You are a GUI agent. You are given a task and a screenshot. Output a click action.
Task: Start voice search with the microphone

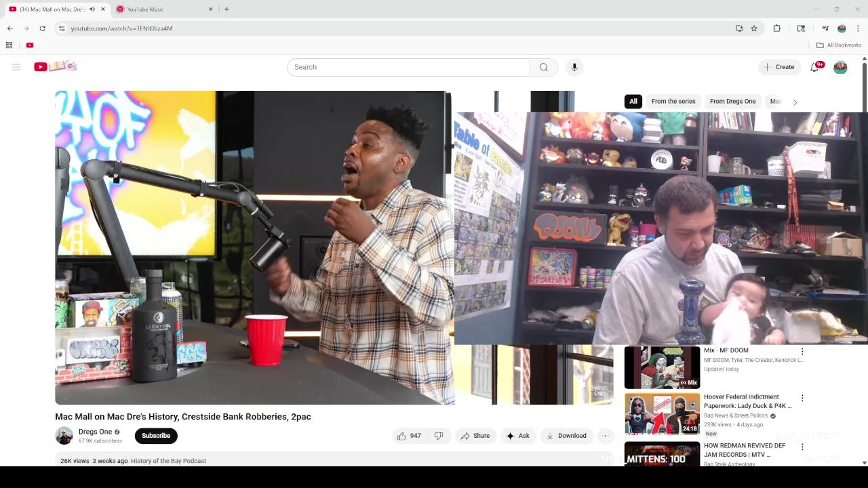(574, 67)
